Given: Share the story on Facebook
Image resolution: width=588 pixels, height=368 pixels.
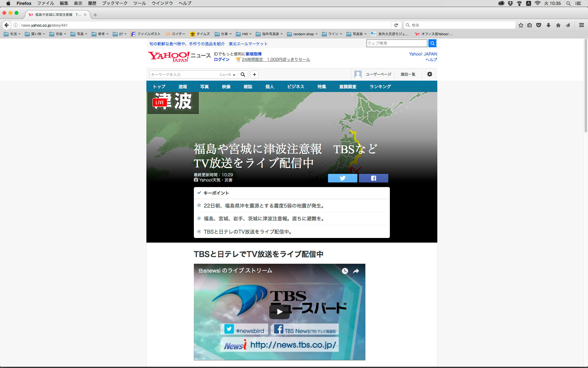Looking at the screenshot, I should [373, 178].
